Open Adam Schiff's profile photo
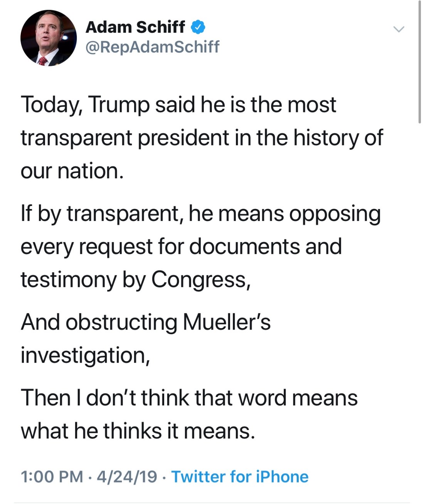The width and height of the screenshot is (424, 504). click(49, 38)
